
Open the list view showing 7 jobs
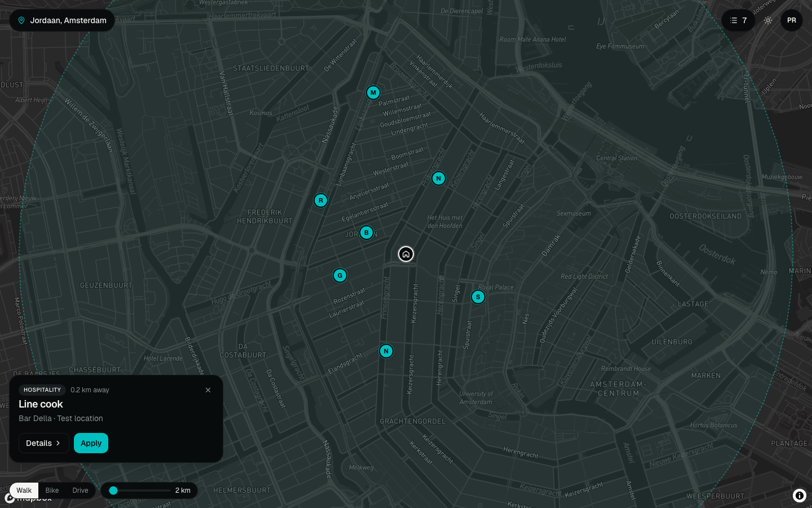point(738,20)
